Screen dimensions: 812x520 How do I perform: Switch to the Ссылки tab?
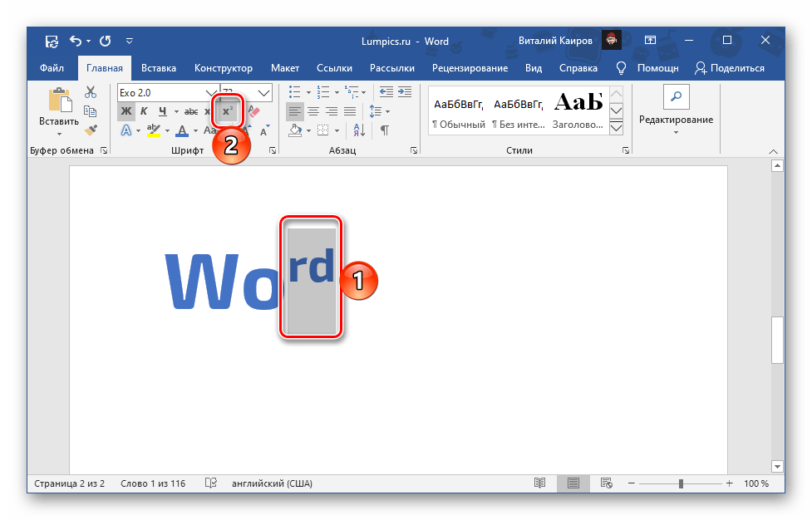pyautogui.click(x=334, y=68)
